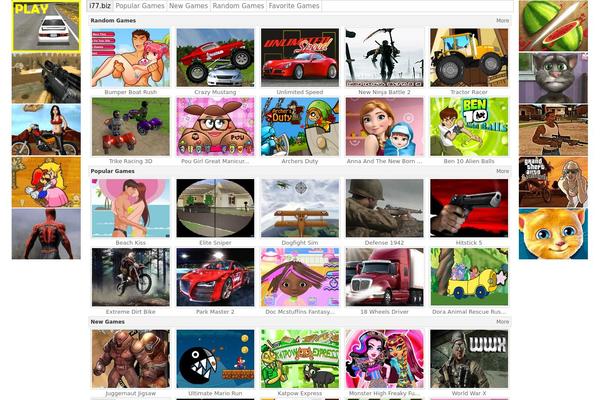
Task: Switch to the Random Games tab
Action: click(x=238, y=6)
